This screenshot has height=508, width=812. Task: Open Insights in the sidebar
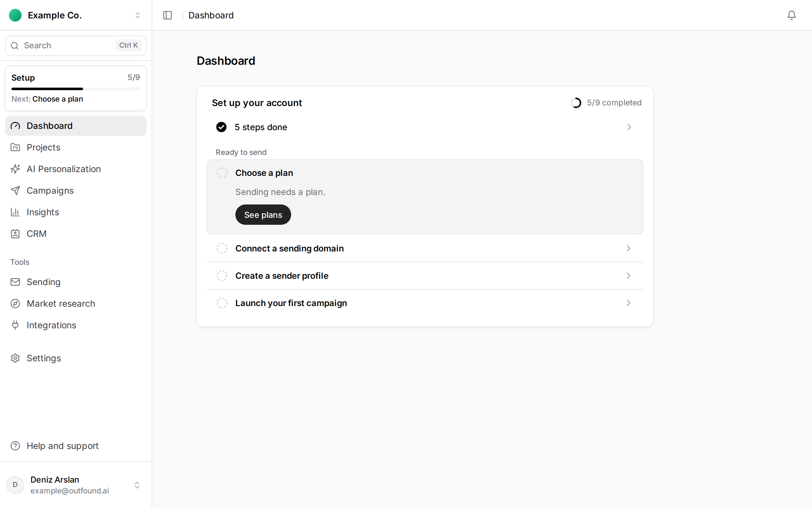[x=76, y=212]
